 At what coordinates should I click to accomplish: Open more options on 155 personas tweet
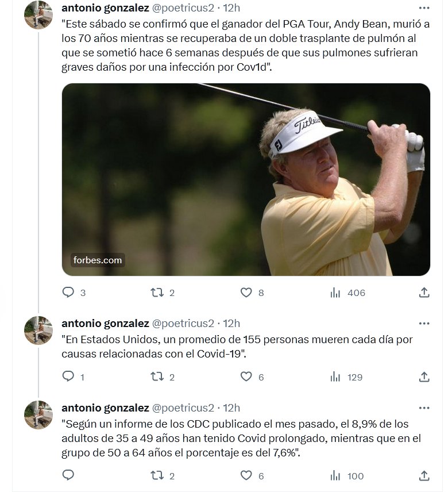tap(424, 323)
